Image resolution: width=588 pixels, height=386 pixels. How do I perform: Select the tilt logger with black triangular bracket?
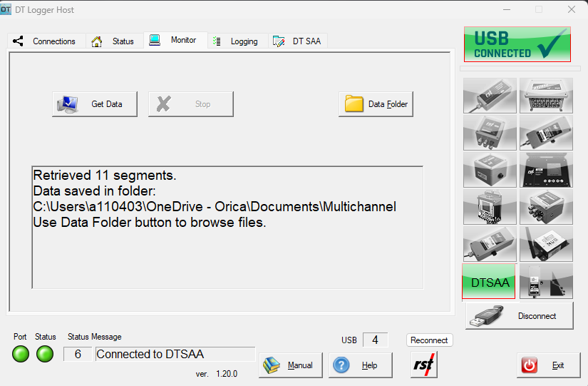tap(546, 281)
